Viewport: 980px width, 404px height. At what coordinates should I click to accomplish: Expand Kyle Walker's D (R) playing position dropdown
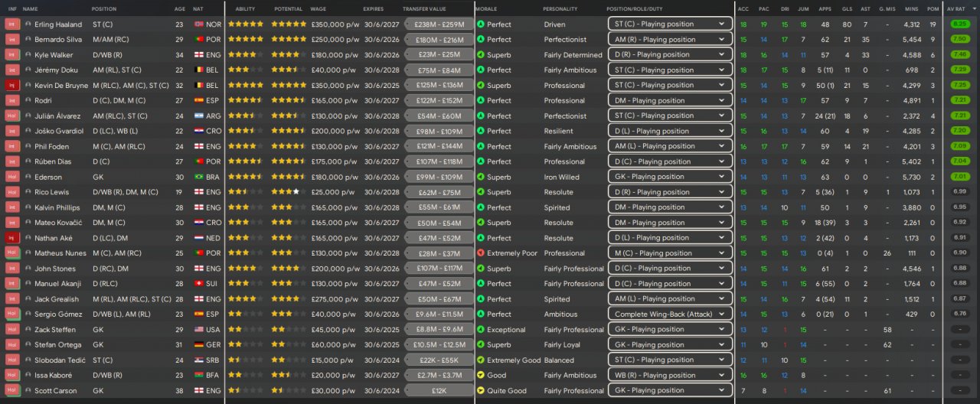pos(670,54)
